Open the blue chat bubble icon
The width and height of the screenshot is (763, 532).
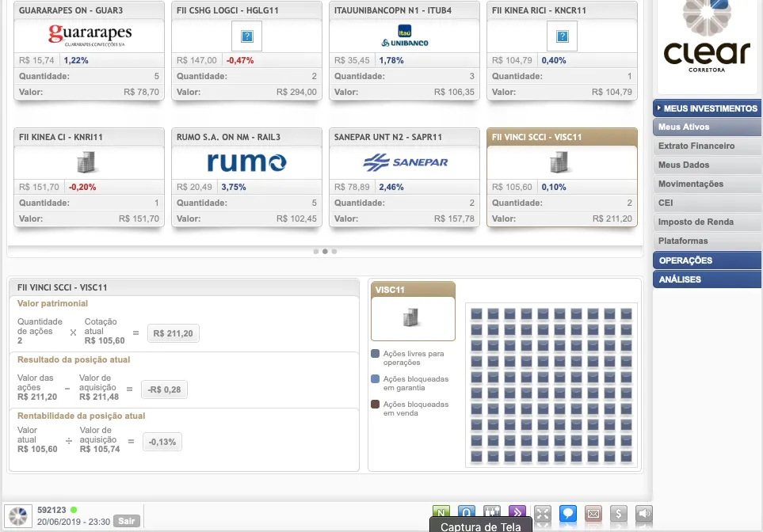click(x=567, y=513)
